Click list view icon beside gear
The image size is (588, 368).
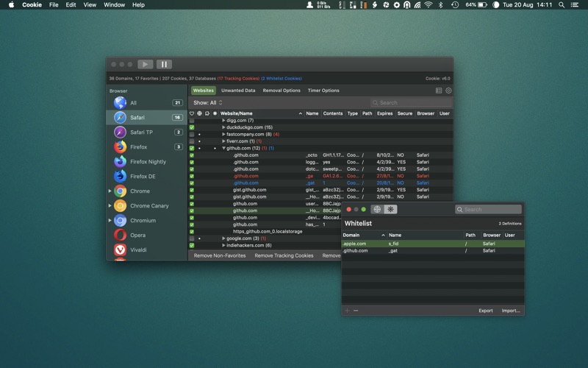tap(439, 91)
